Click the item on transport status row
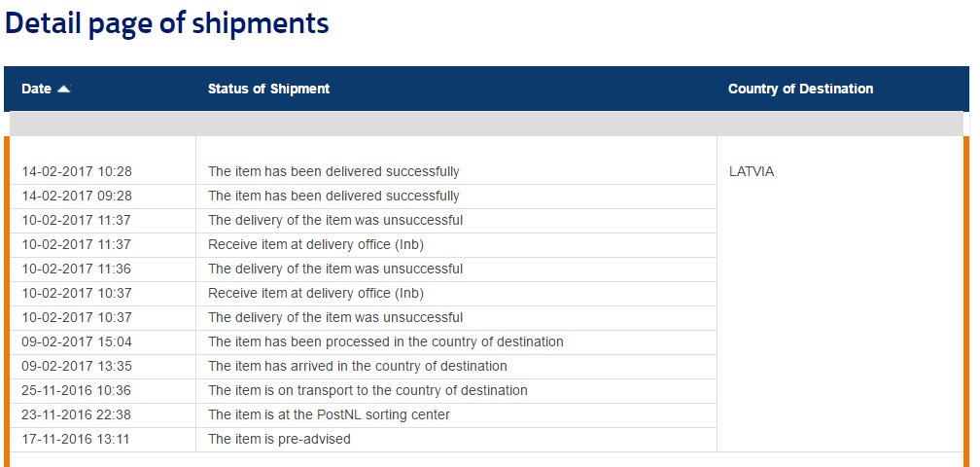The height and width of the screenshot is (467, 980). pos(367,390)
